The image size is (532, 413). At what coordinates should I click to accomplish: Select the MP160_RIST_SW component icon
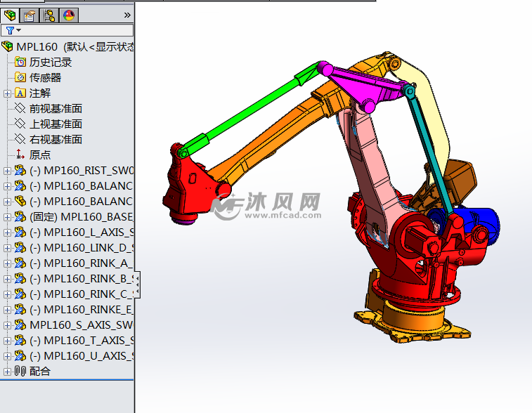pos(20,171)
